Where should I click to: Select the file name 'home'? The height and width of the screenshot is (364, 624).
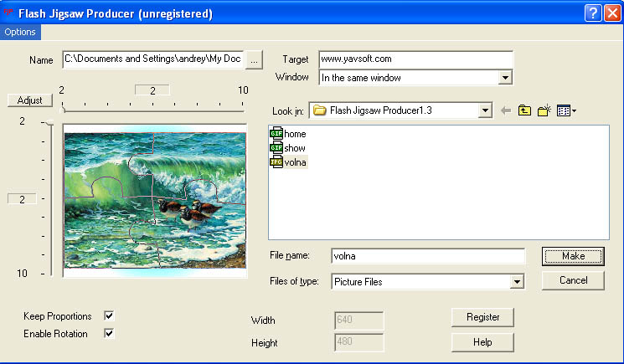[295, 134]
